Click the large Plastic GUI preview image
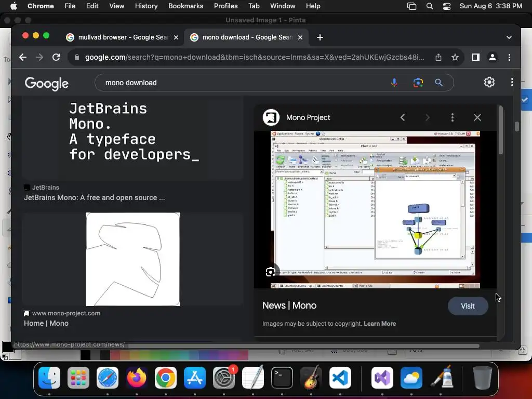This screenshot has width=532, height=399. (375, 210)
